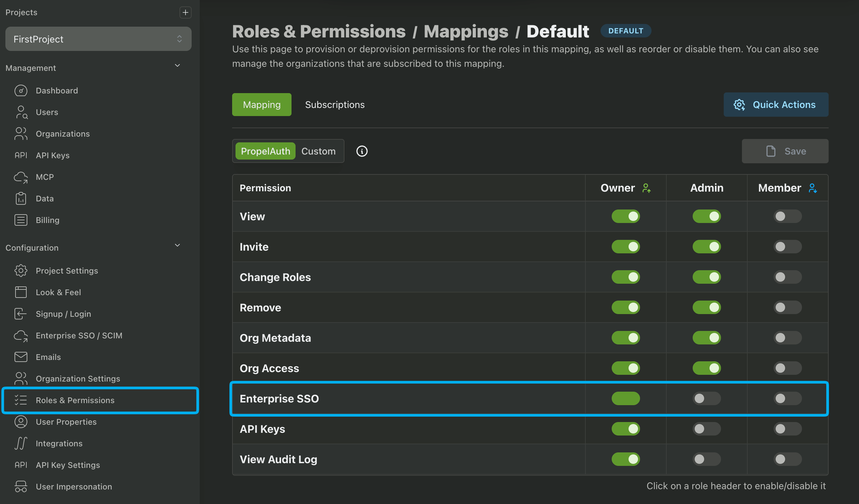Click the API Keys sidebar icon
This screenshot has width=859, height=504.
point(21,156)
